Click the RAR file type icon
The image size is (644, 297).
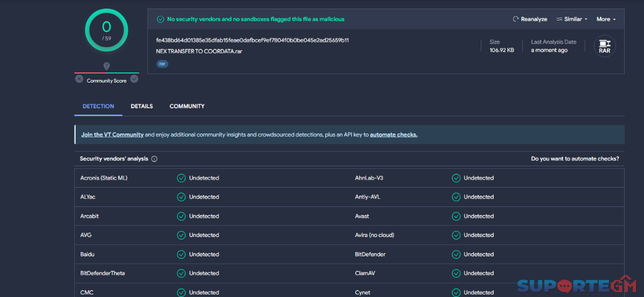click(x=604, y=46)
